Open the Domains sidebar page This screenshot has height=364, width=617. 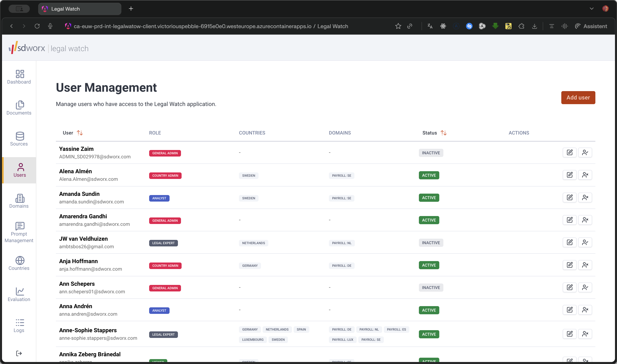point(19,201)
